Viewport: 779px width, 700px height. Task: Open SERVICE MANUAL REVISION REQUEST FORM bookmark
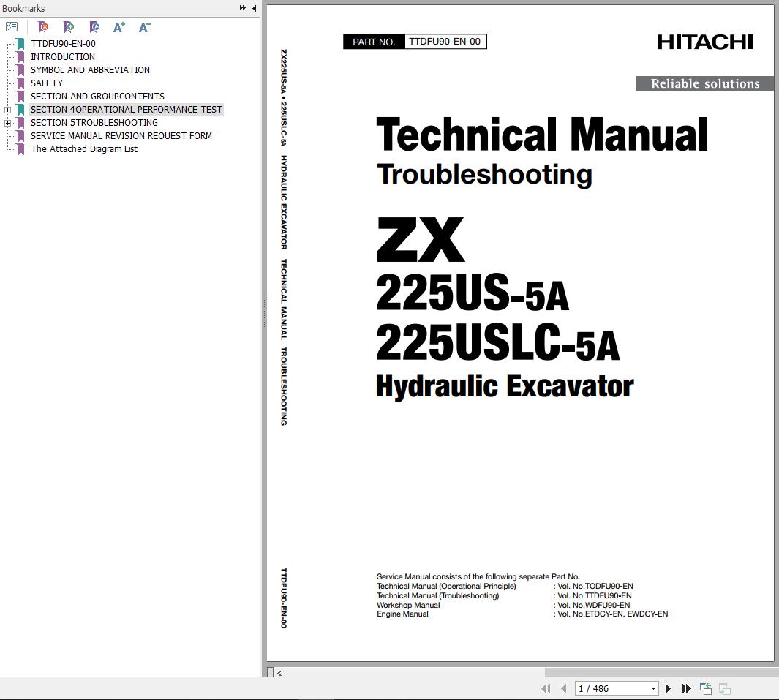pyautogui.click(x=121, y=135)
